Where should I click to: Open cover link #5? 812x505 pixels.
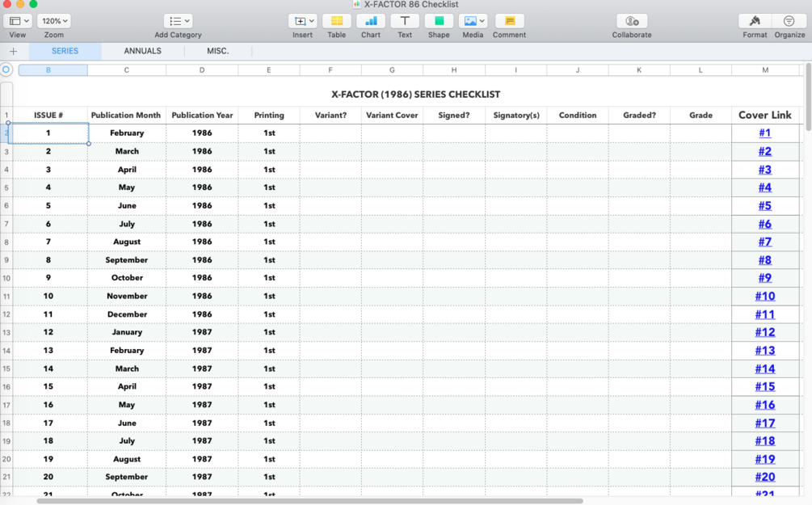(x=765, y=205)
